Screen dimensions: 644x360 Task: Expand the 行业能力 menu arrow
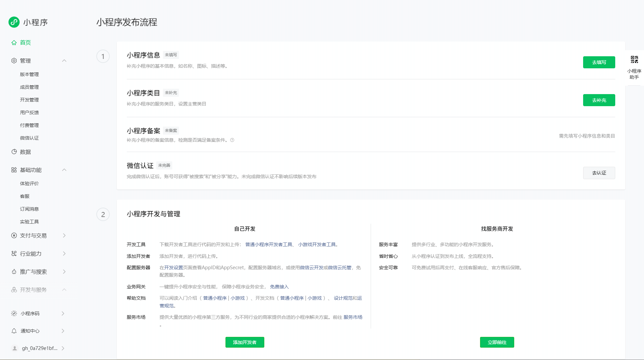click(x=64, y=254)
